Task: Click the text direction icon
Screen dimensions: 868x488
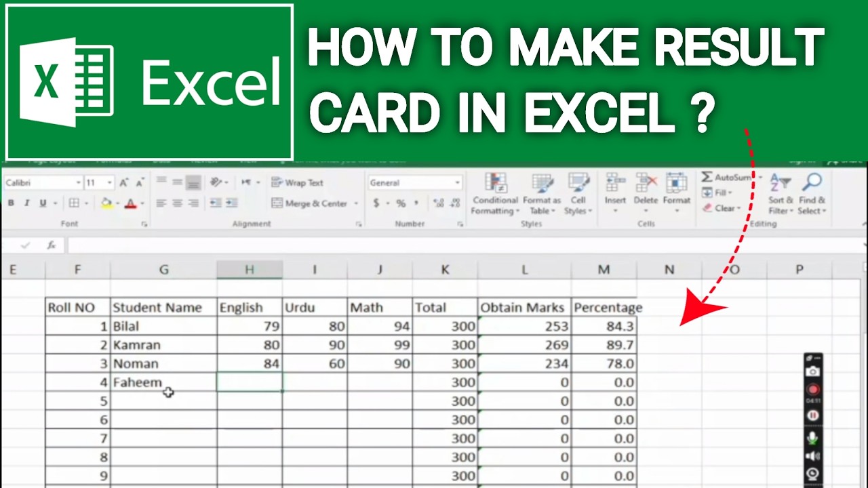Action: point(247,182)
